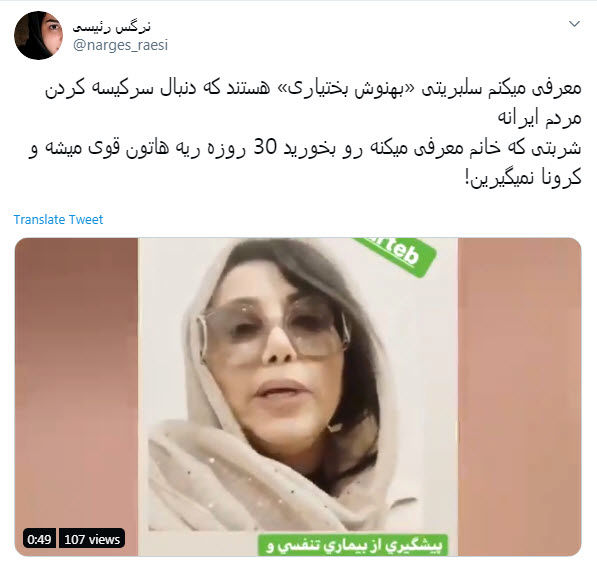Image resolution: width=597 pixels, height=570 pixels.
Task: Open the display name نرگس رئیسی
Action: pos(112,27)
